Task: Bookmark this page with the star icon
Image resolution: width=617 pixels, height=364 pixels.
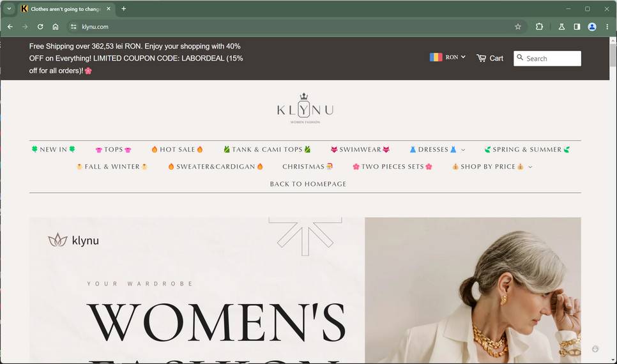Action: [518, 27]
